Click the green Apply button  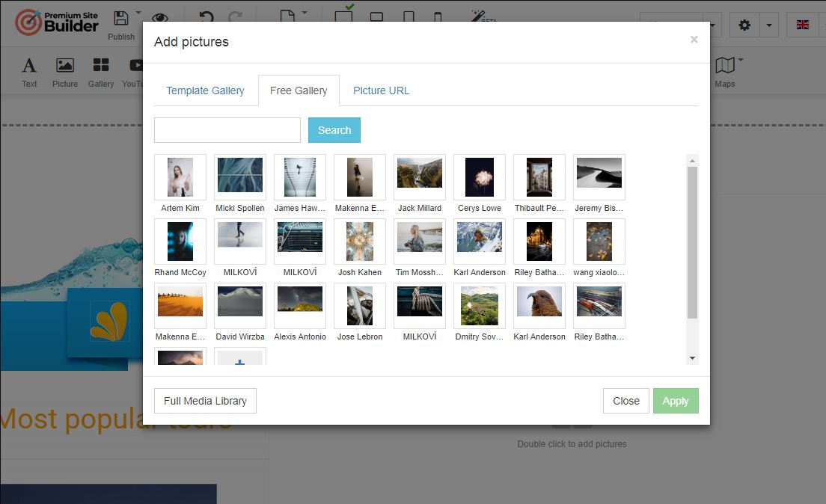coord(676,401)
